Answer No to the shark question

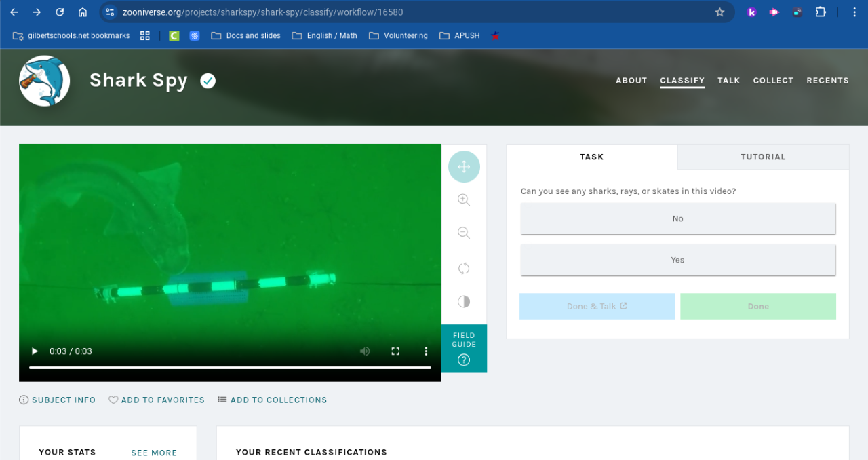click(x=678, y=218)
